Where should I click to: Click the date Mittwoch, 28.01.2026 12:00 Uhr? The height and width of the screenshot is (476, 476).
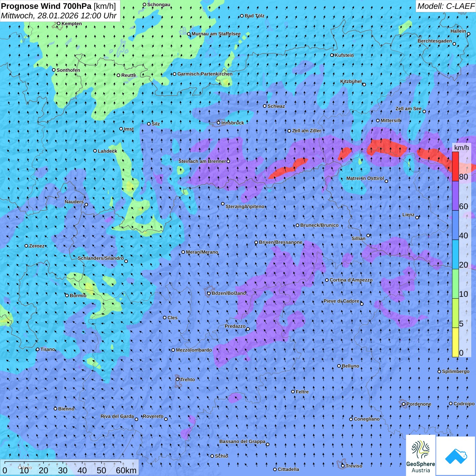tap(59, 16)
